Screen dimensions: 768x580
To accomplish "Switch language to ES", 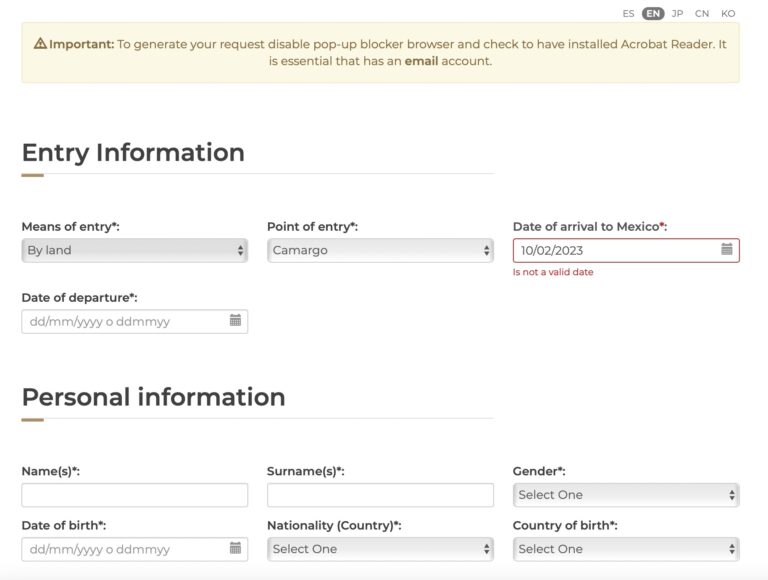I will (628, 14).
